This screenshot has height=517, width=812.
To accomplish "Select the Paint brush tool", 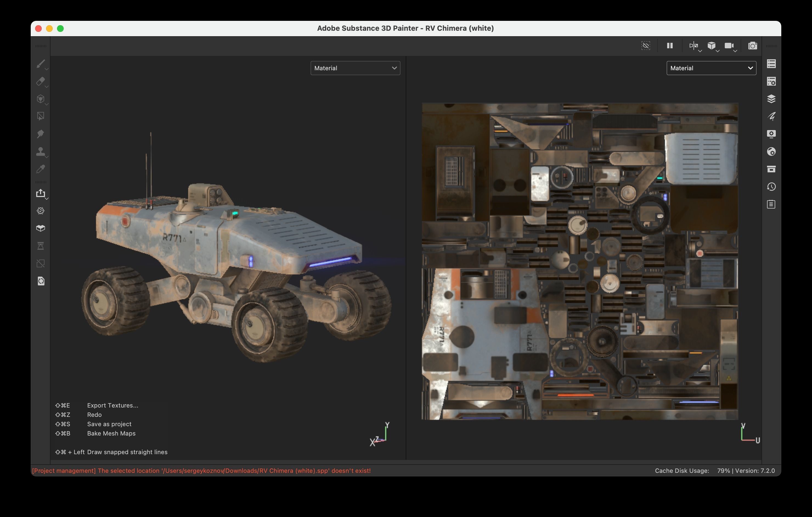I will coord(41,63).
